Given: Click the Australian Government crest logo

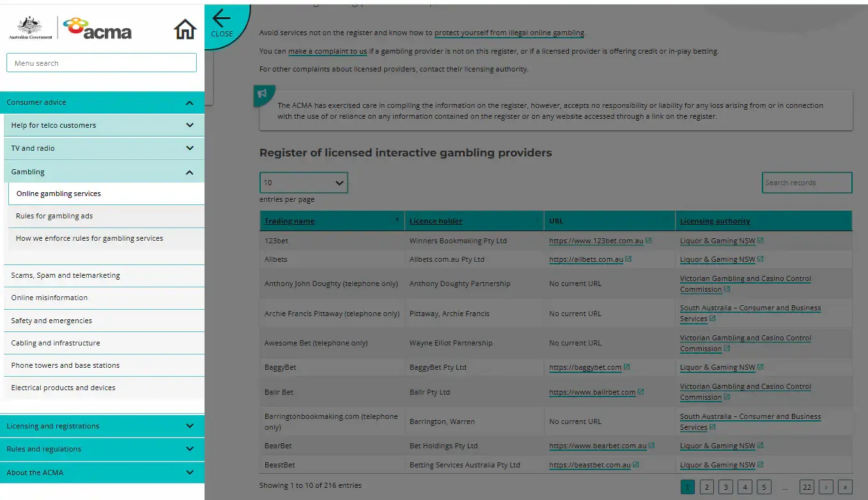Looking at the screenshot, I should [31, 29].
